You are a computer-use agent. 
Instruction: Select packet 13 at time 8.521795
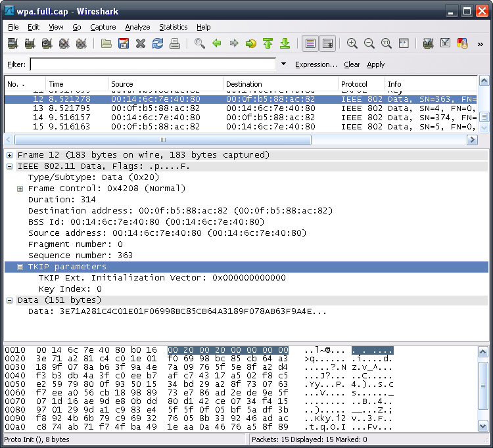pos(241,108)
